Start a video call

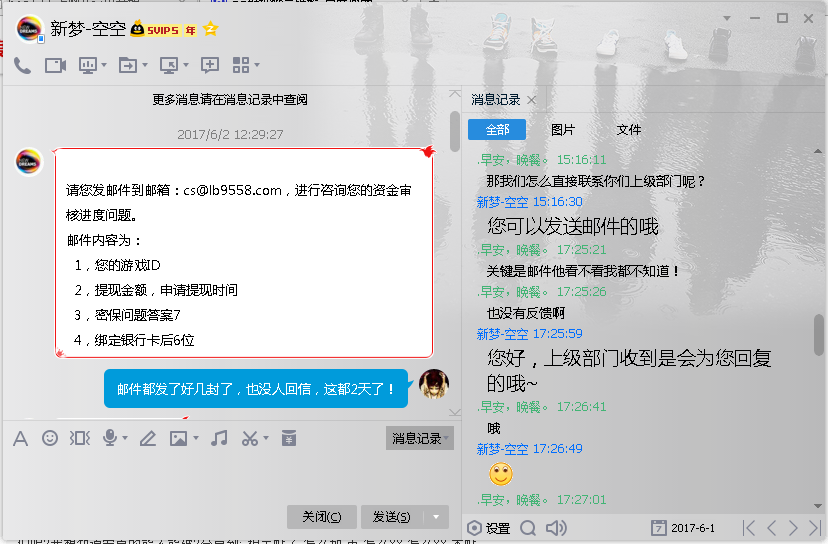(x=55, y=65)
